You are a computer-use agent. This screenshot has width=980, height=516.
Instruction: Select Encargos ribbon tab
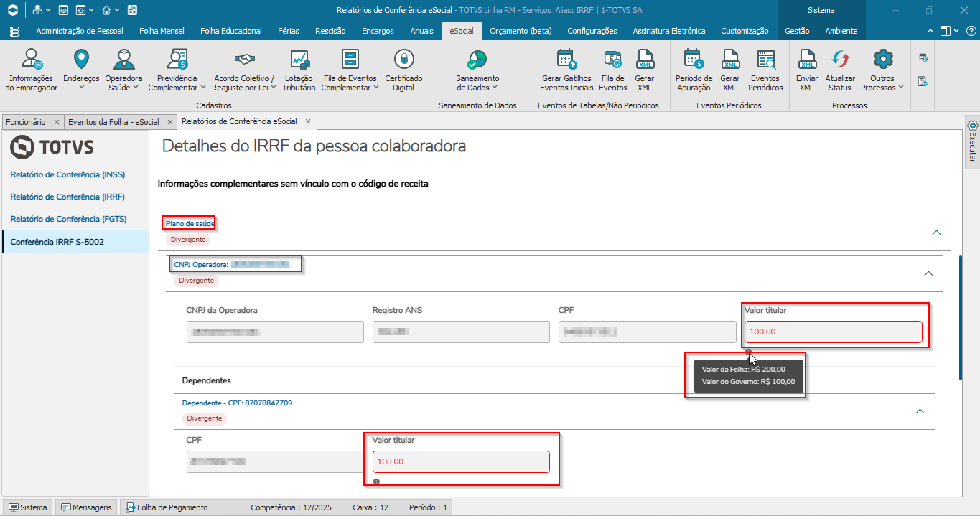click(x=378, y=31)
